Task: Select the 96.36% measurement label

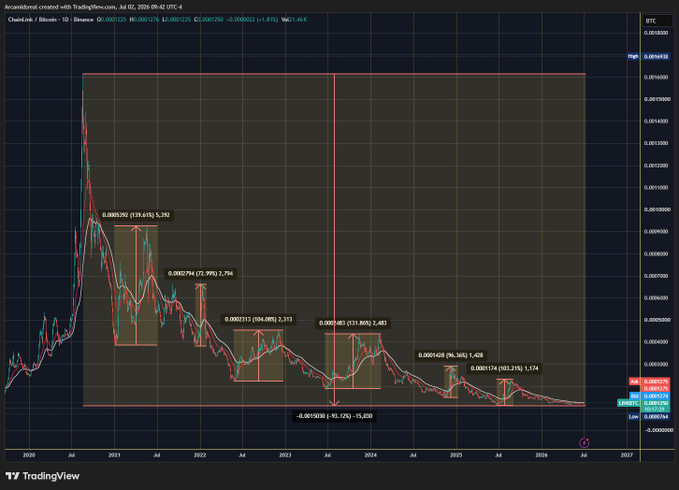Action: tap(450, 355)
